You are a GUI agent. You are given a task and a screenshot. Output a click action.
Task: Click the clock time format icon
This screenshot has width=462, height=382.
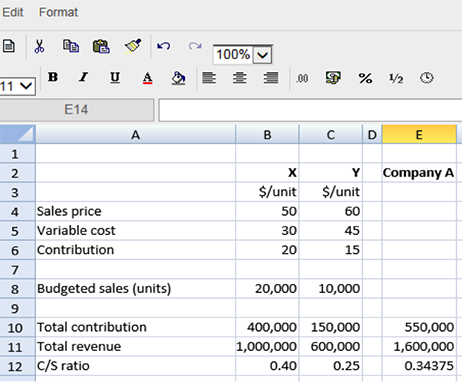[427, 78]
